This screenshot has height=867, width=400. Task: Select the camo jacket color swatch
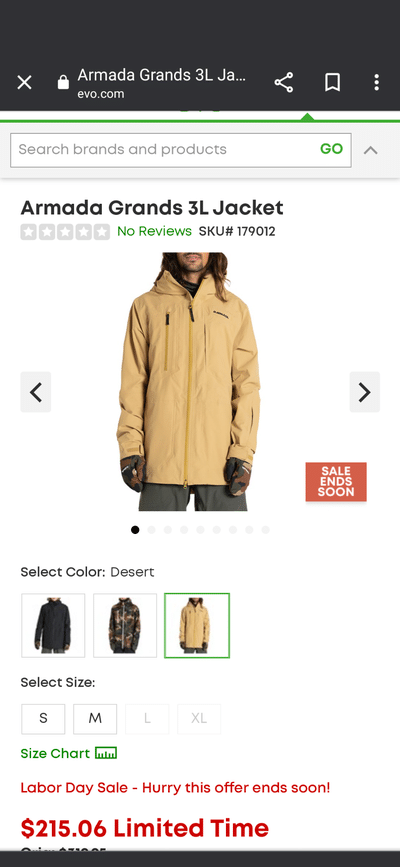pos(125,625)
